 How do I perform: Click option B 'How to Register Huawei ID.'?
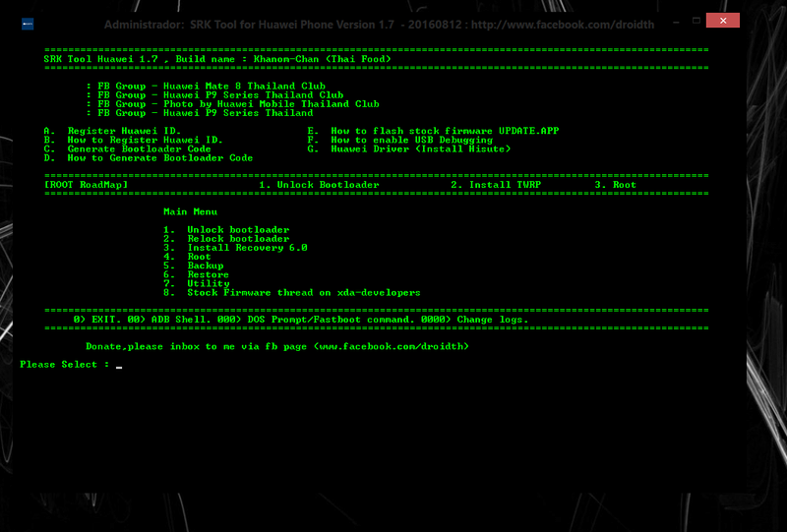click(134, 140)
